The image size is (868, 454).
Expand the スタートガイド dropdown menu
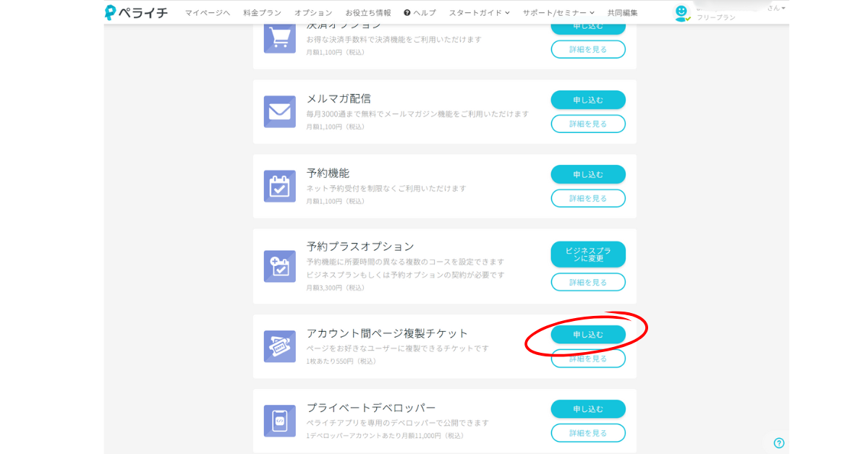point(479,13)
